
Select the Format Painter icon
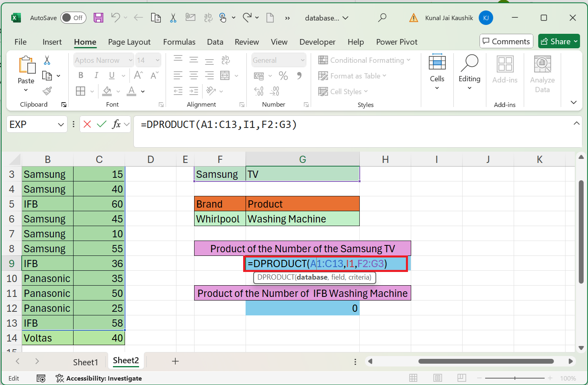click(47, 91)
